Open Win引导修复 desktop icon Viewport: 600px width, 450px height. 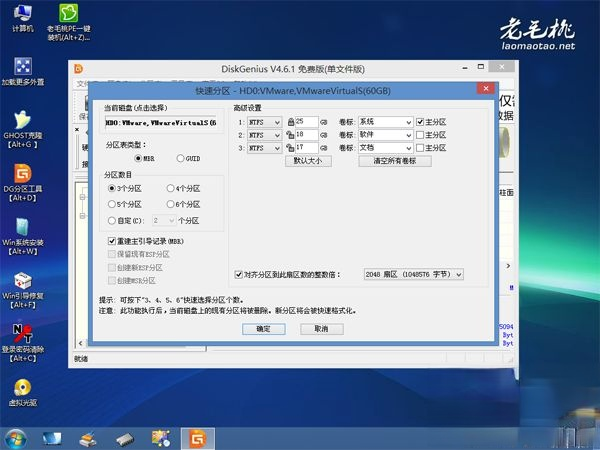23,290
